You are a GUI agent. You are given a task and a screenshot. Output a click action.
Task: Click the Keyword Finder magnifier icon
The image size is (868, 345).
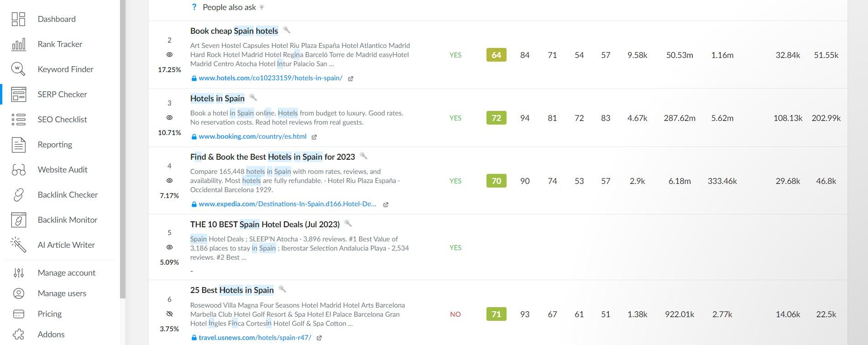tap(18, 69)
